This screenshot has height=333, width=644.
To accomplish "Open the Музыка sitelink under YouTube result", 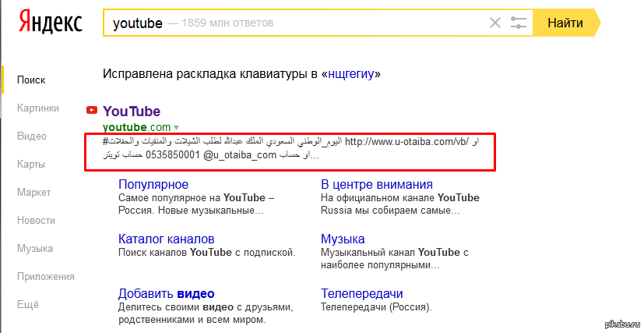I will click(x=343, y=239).
